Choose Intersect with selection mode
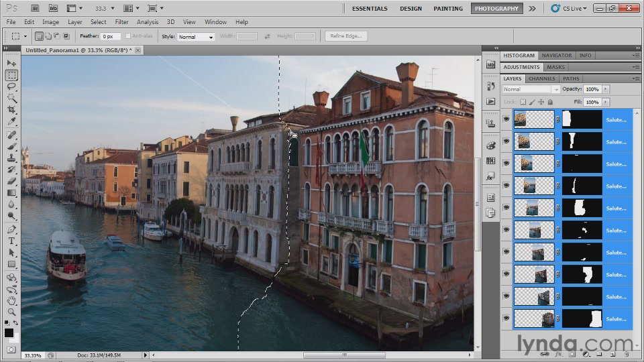The width and height of the screenshot is (644, 362). point(66,36)
